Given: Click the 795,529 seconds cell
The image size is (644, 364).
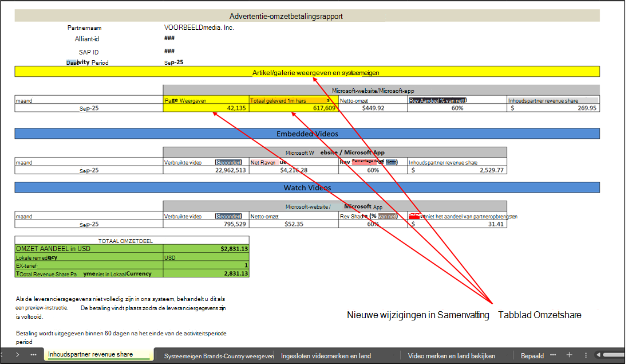Looking at the screenshot, I should click(x=206, y=224).
